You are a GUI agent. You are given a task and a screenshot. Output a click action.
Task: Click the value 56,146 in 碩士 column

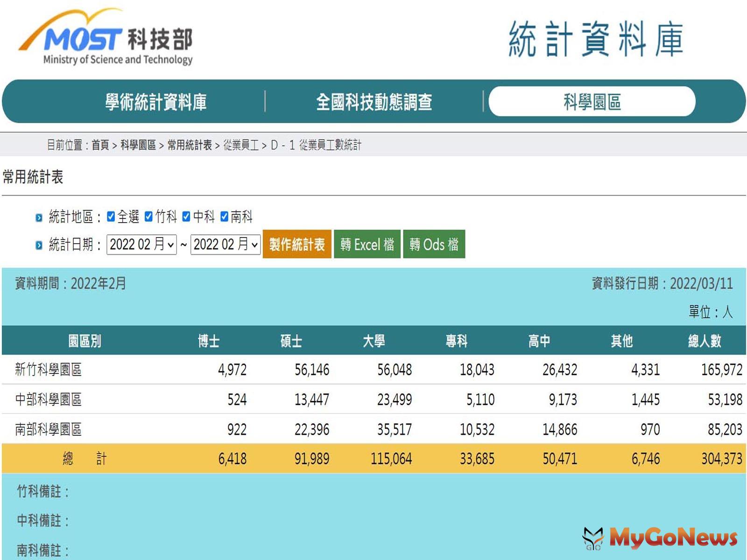point(312,370)
